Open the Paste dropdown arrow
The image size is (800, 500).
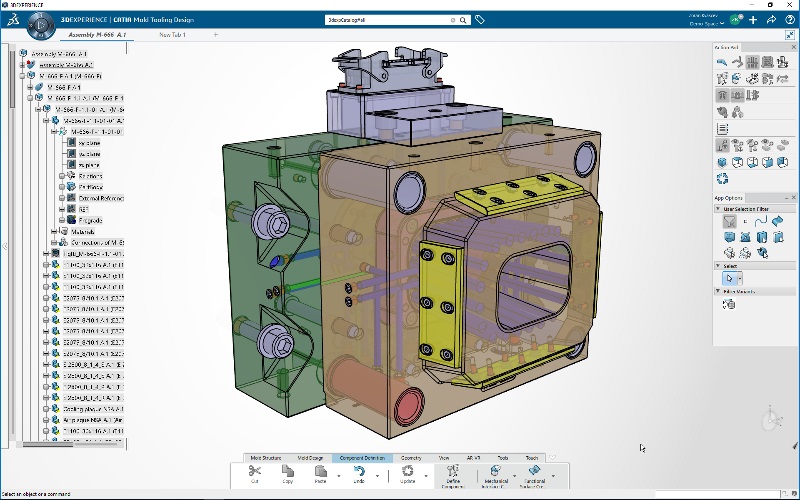pos(337,475)
